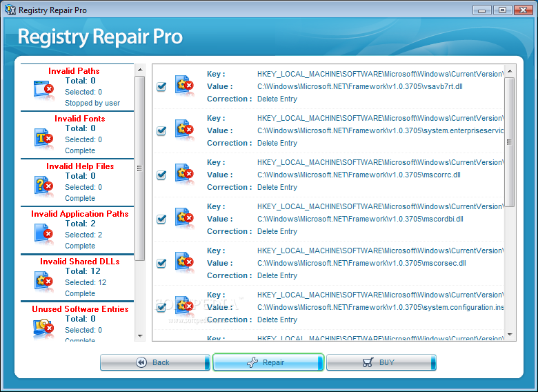Click the Back button
Image resolution: width=538 pixels, height=392 pixels.
[x=155, y=362]
